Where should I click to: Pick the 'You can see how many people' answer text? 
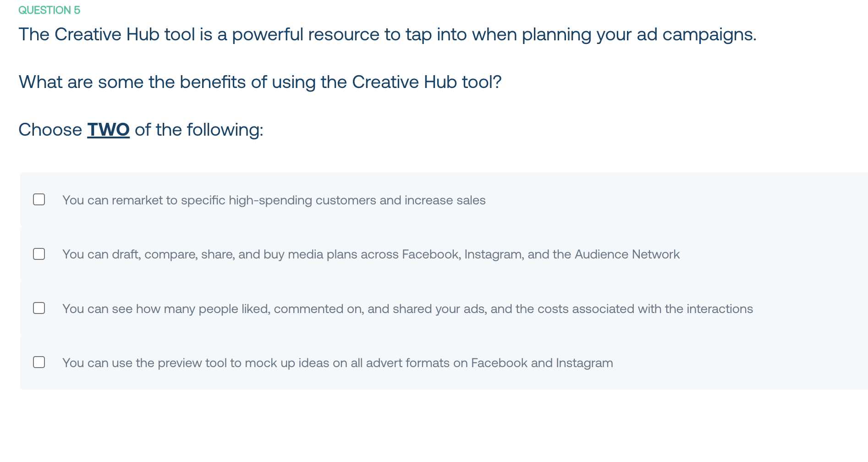407,309
